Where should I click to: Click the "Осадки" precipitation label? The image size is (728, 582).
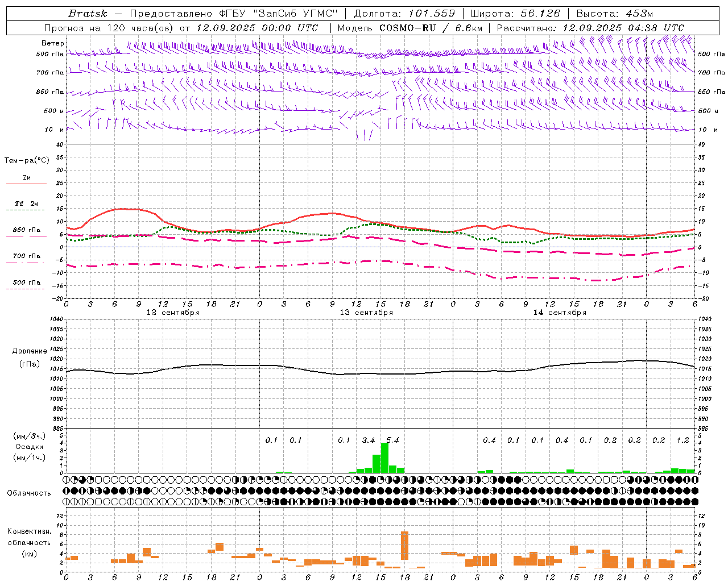pyautogui.click(x=30, y=447)
